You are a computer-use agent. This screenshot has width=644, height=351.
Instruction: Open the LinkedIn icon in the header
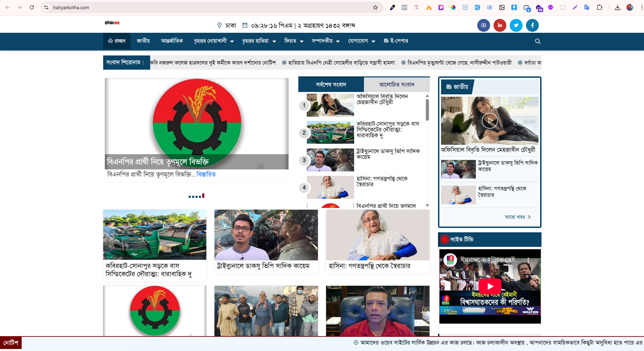click(500, 25)
